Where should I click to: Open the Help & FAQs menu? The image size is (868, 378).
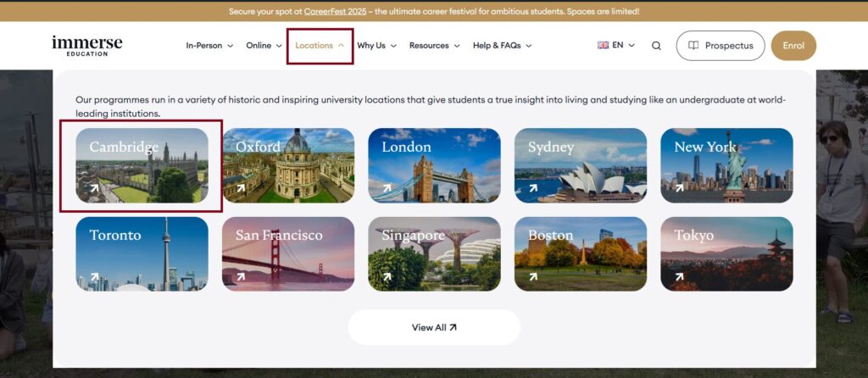(502, 46)
